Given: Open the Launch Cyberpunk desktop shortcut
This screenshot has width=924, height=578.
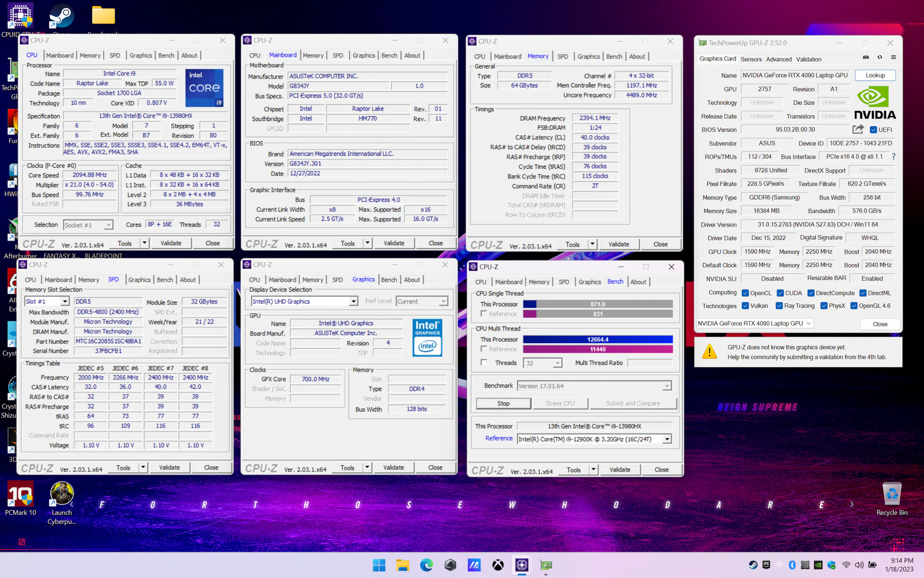Looking at the screenshot, I should pyautogui.click(x=62, y=503).
